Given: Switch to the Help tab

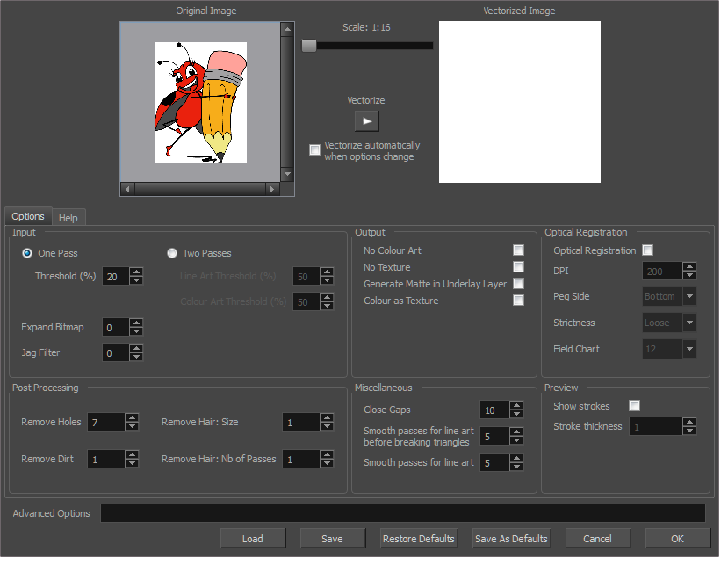Looking at the screenshot, I should click(68, 218).
